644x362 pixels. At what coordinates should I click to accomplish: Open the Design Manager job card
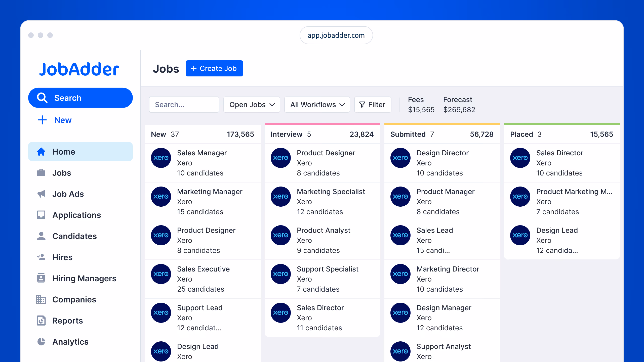click(x=442, y=318)
